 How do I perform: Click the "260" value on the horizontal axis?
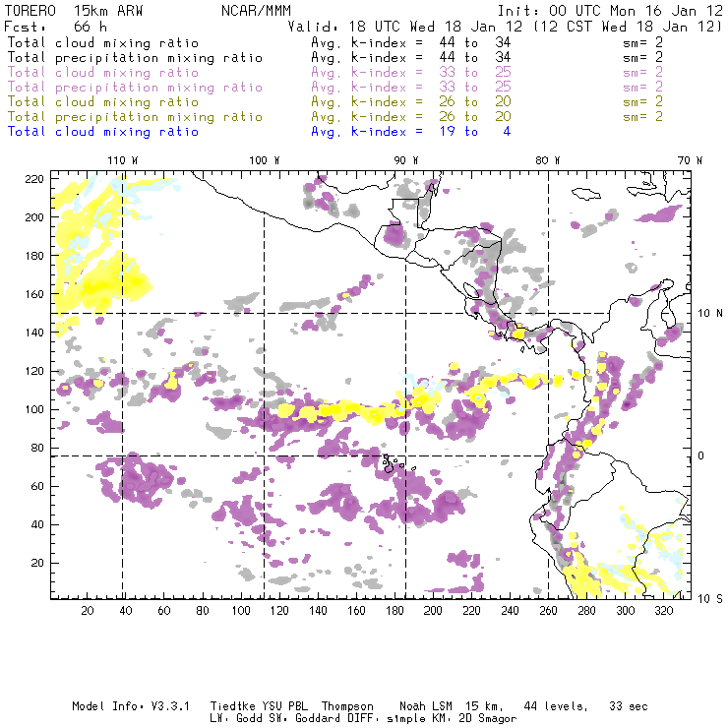coord(548,611)
